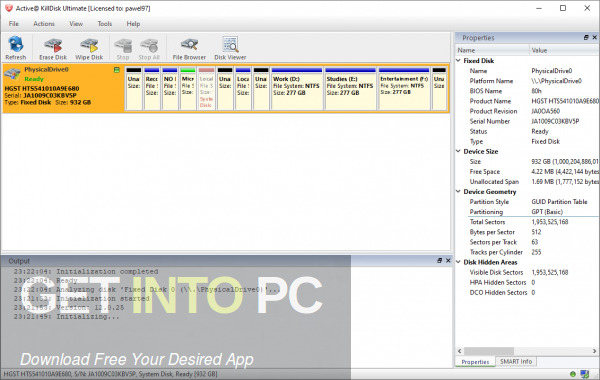Screen dimensions: 600x380
Task: Select the Platform Name property row
Action: pyautogui.click(x=527, y=81)
